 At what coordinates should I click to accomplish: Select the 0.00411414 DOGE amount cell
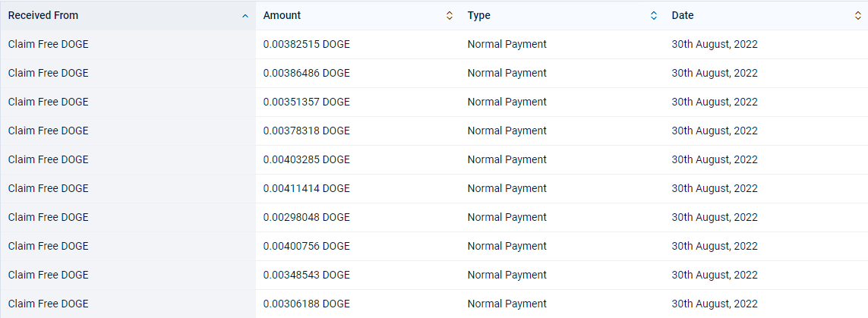[358, 188]
